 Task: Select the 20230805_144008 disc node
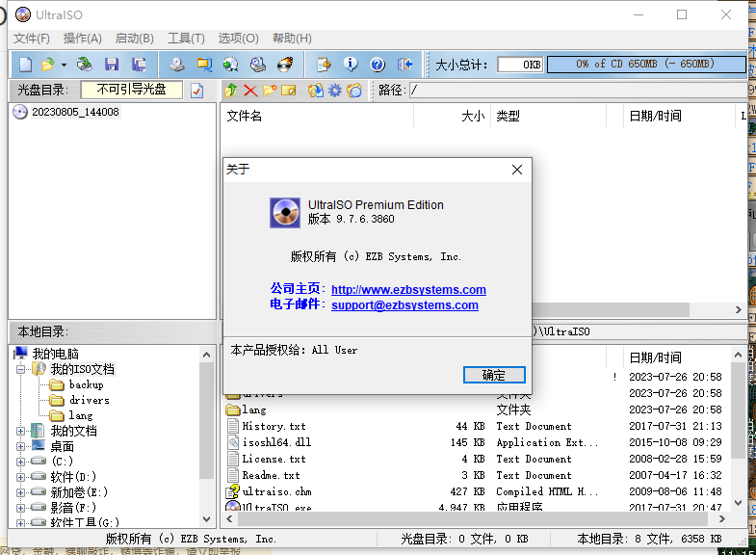(x=75, y=112)
